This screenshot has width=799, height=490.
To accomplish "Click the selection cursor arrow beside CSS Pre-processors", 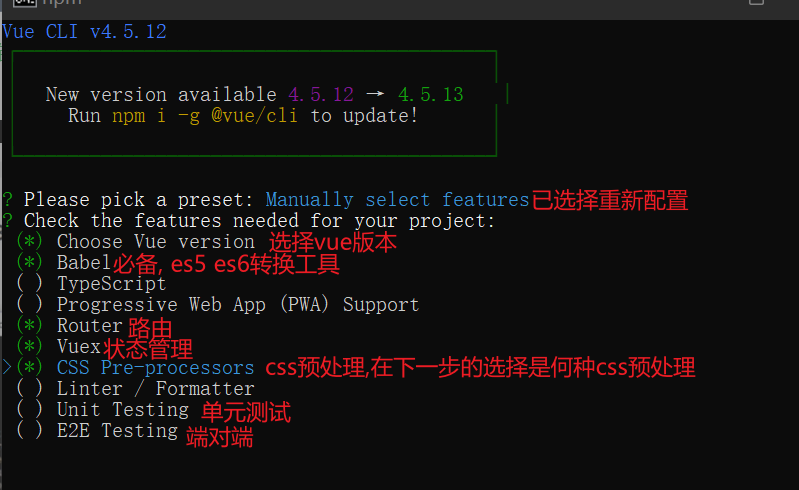I will pos(8,368).
